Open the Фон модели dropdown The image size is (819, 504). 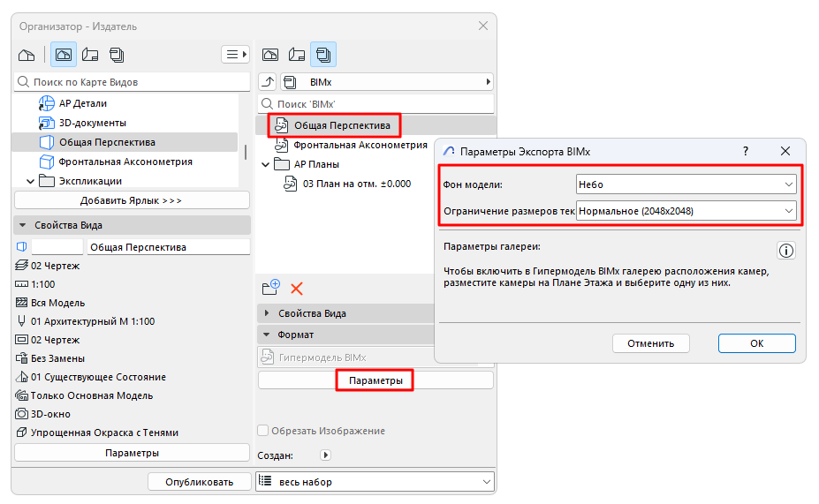tap(686, 184)
